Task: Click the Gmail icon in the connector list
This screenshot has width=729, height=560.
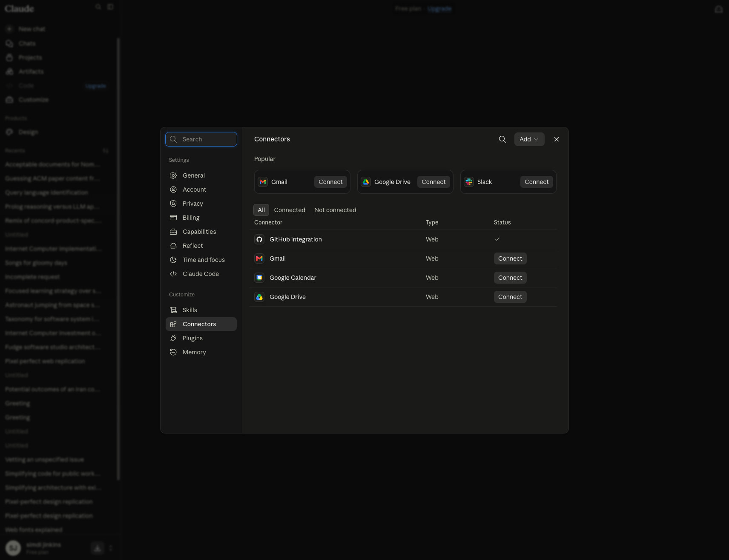Action: point(259,258)
